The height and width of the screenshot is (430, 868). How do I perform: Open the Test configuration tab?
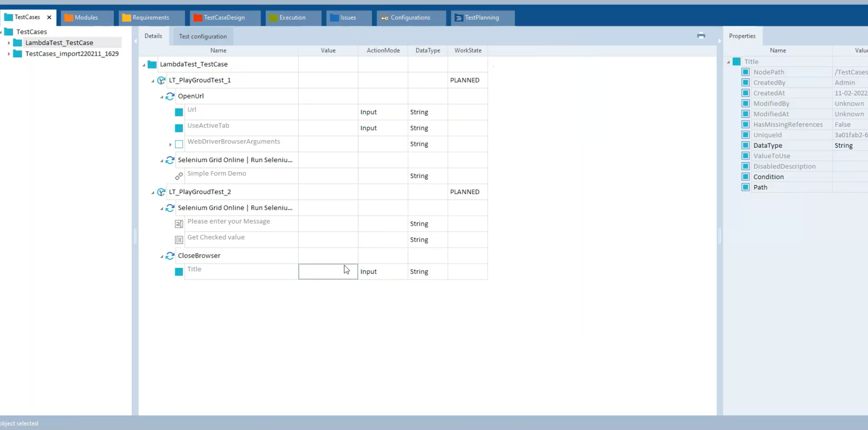(203, 36)
